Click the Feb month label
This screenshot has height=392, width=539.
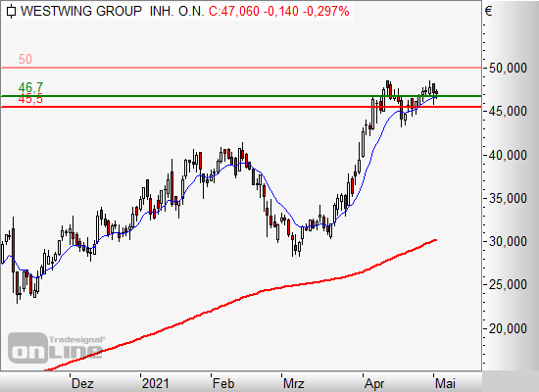[x=223, y=383]
